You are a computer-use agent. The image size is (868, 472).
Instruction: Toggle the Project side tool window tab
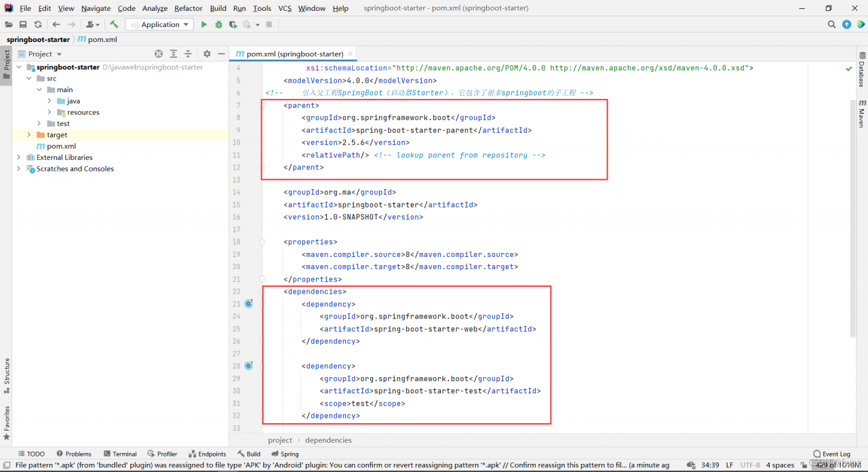6,64
